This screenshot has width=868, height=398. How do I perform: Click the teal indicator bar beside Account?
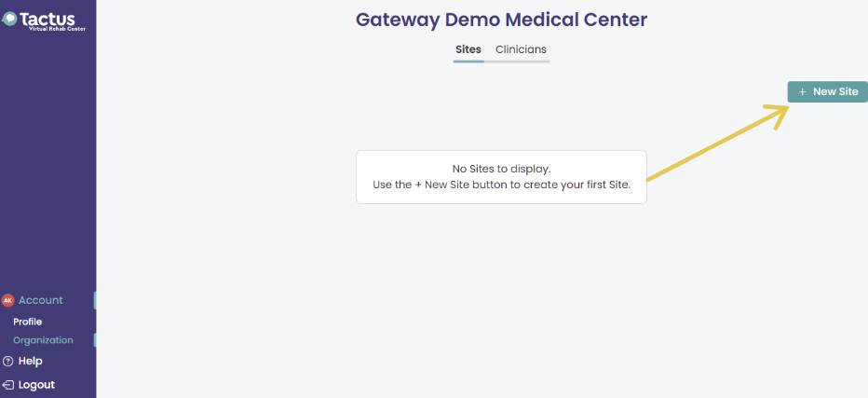click(x=95, y=300)
